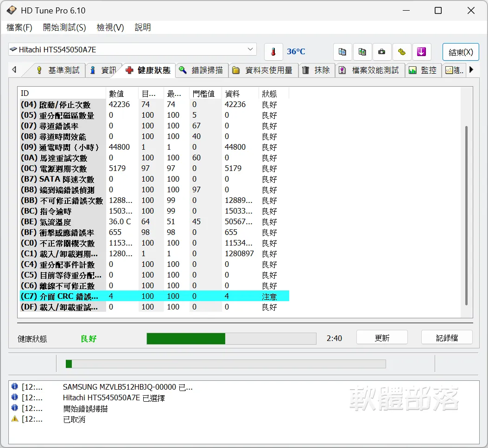The height and width of the screenshot is (448, 488).
Task: Open the 檢視(V) menu
Action: coord(110,27)
